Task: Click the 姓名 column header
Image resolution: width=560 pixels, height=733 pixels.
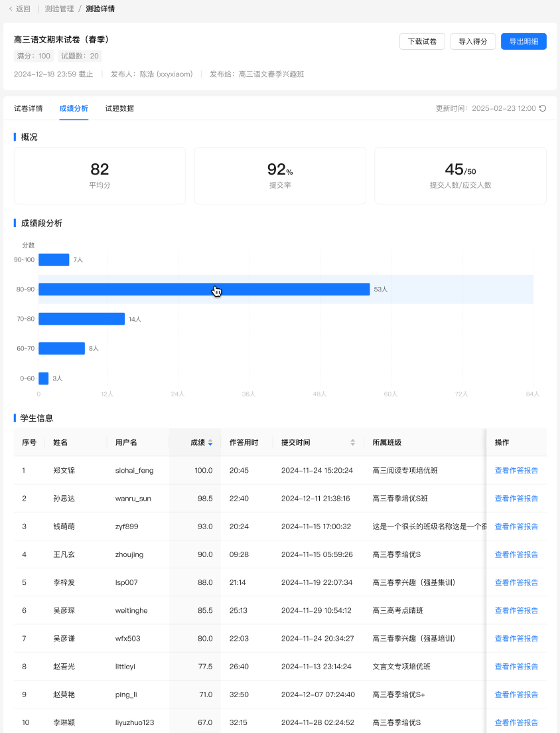Action: coord(60,442)
